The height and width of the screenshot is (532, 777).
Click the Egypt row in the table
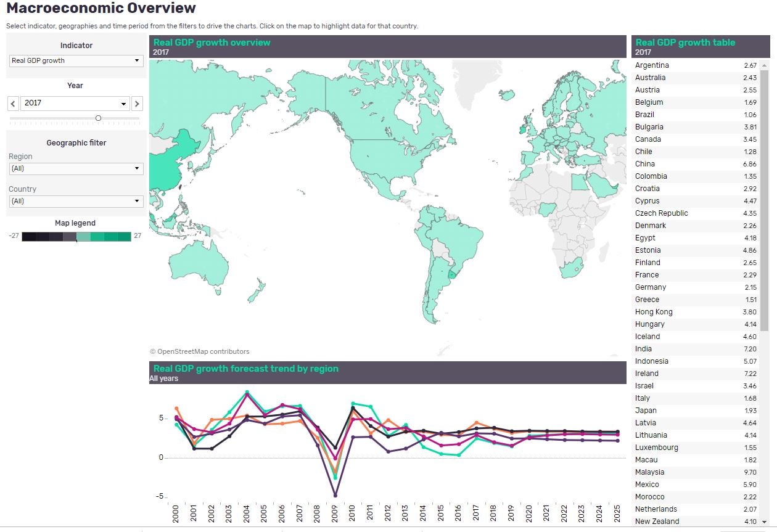[696, 238]
